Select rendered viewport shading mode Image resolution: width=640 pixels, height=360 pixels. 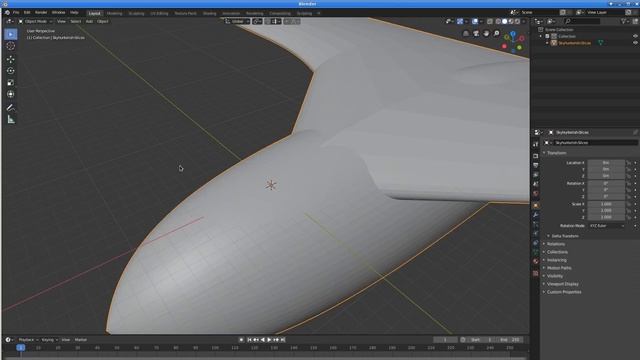tap(517, 22)
